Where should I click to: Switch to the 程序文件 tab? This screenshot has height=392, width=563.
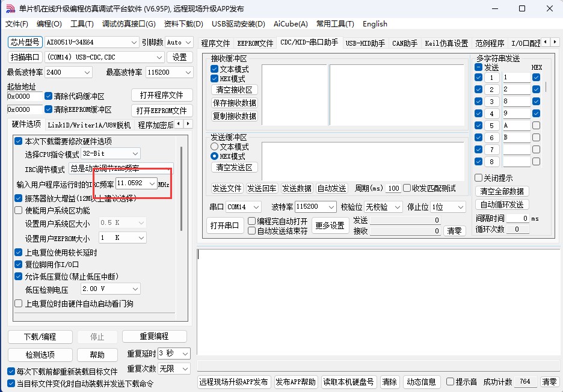[x=215, y=43]
